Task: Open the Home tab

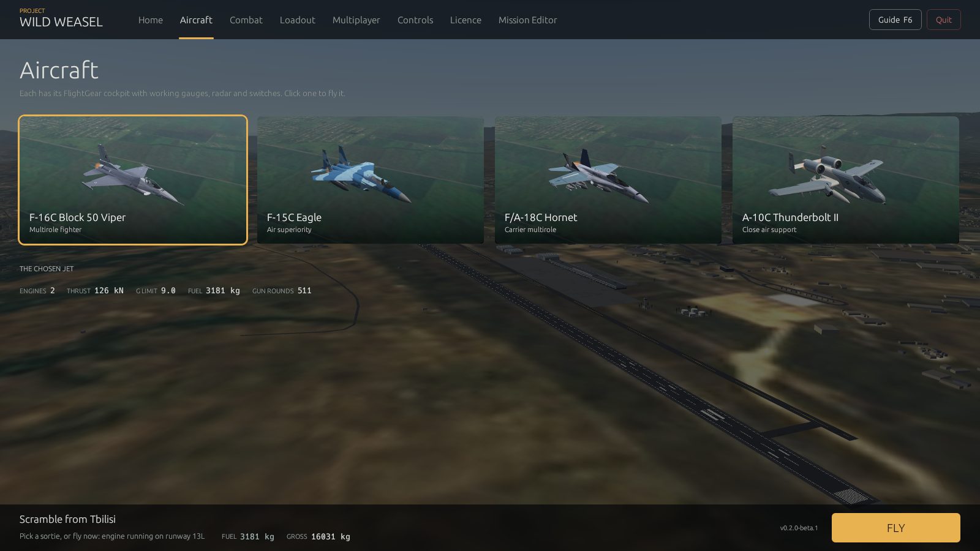Action: [150, 20]
